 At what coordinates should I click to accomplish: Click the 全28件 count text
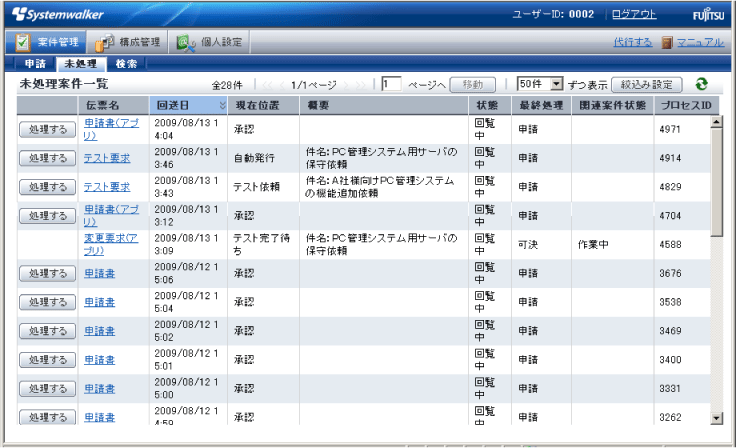pyautogui.click(x=227, y=85)
